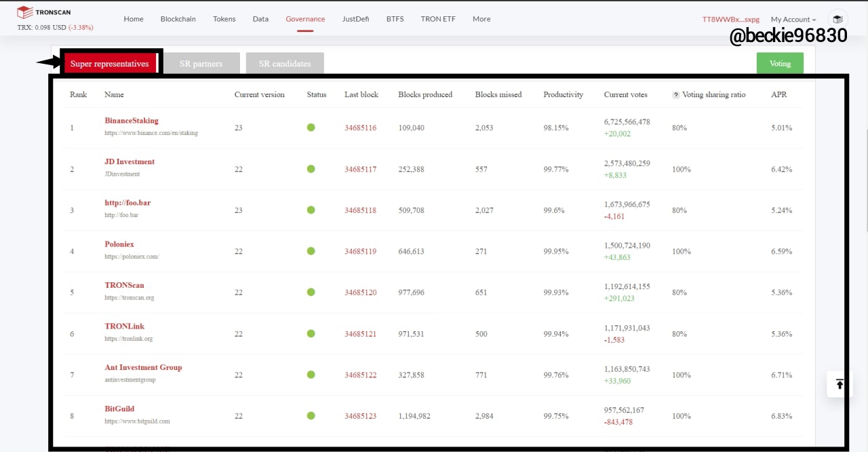Open last block 34685121

[x=360, y=334]
